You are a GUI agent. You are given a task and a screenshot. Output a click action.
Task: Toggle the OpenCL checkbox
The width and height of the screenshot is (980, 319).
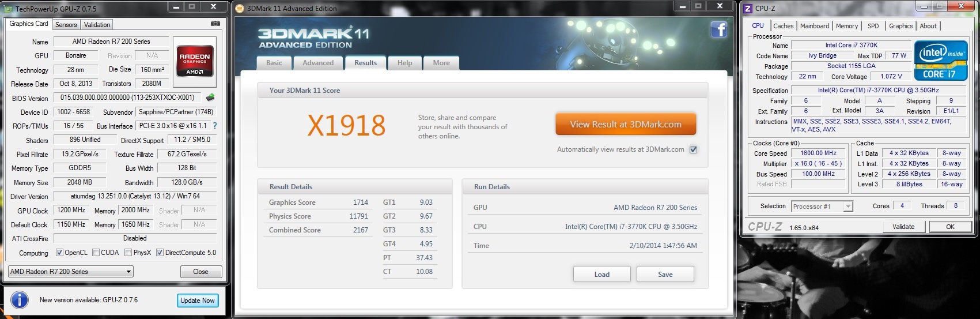(x=59, y=253)
